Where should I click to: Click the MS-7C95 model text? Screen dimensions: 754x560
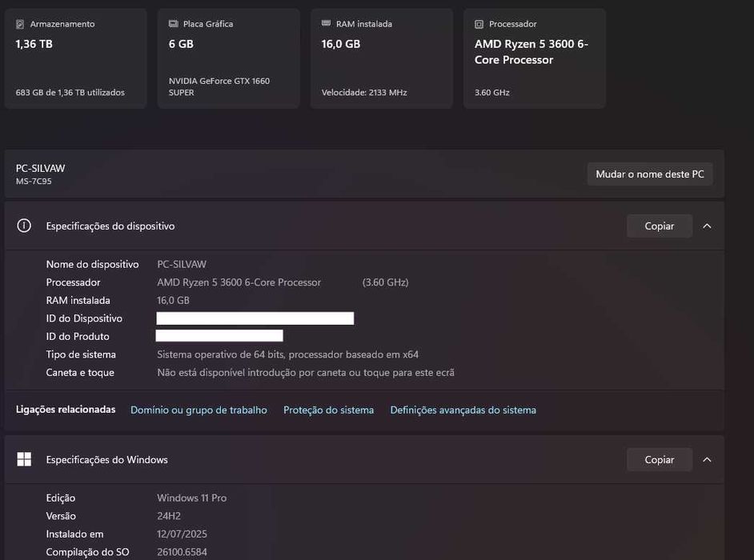(34, 182)
